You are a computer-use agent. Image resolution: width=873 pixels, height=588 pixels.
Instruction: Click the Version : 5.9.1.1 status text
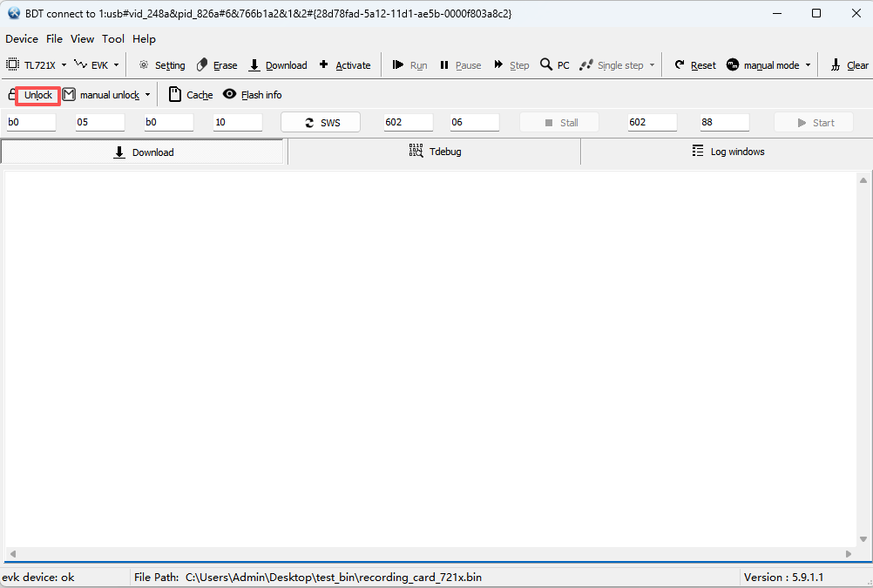[x=783, y=578]
